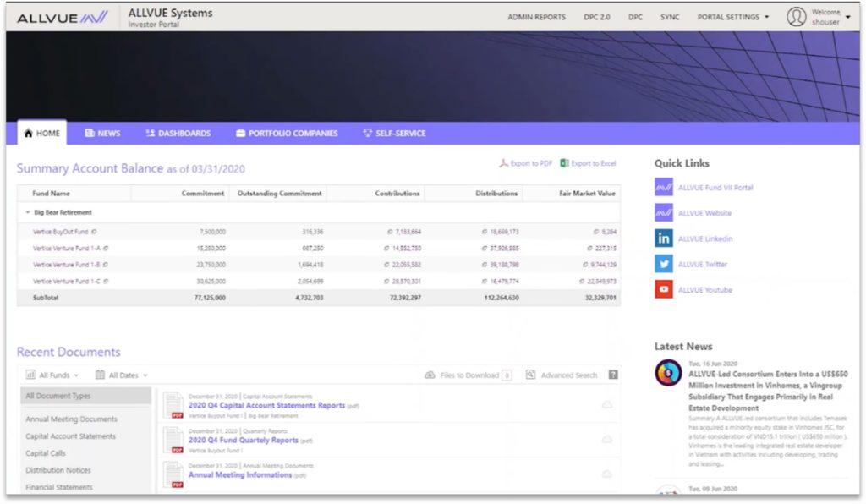Switch to the Dashboards tab
Image resolution: width=866 pixels, height=504 pixels.
tap(178, 133)
